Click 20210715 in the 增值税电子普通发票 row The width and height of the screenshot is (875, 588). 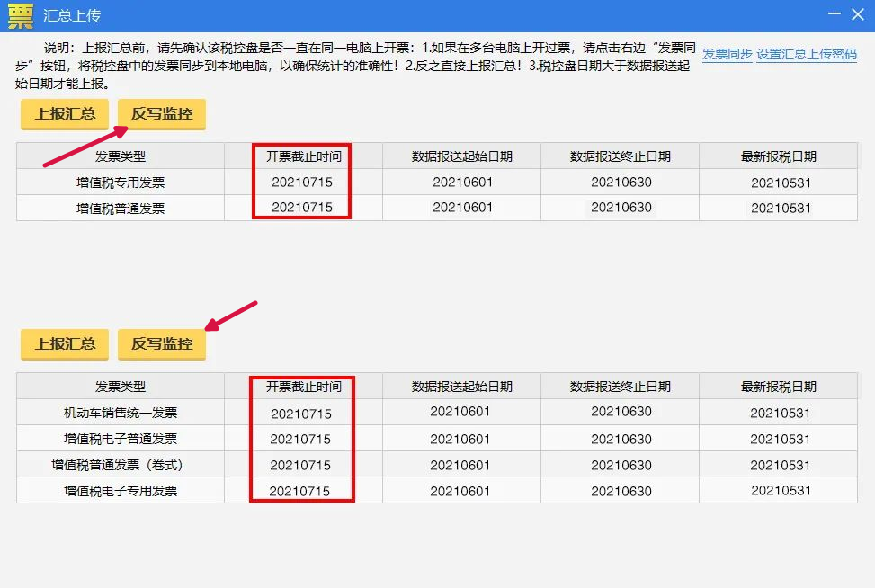(x=300, y=439)
